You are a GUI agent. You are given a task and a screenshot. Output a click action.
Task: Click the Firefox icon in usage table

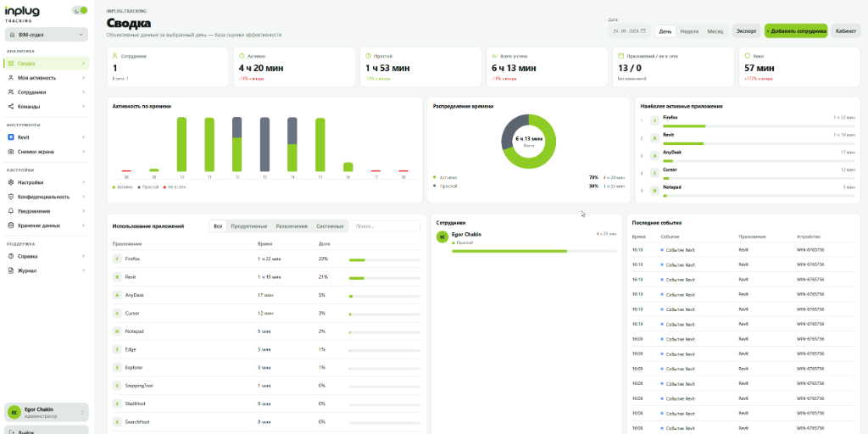click(x=117, y=259)
